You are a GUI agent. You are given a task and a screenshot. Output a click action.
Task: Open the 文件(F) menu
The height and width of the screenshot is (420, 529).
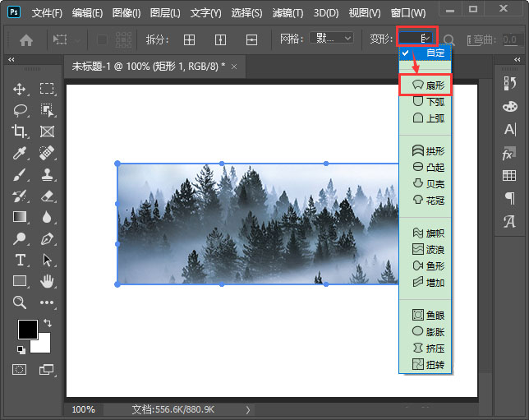point(47,13)
